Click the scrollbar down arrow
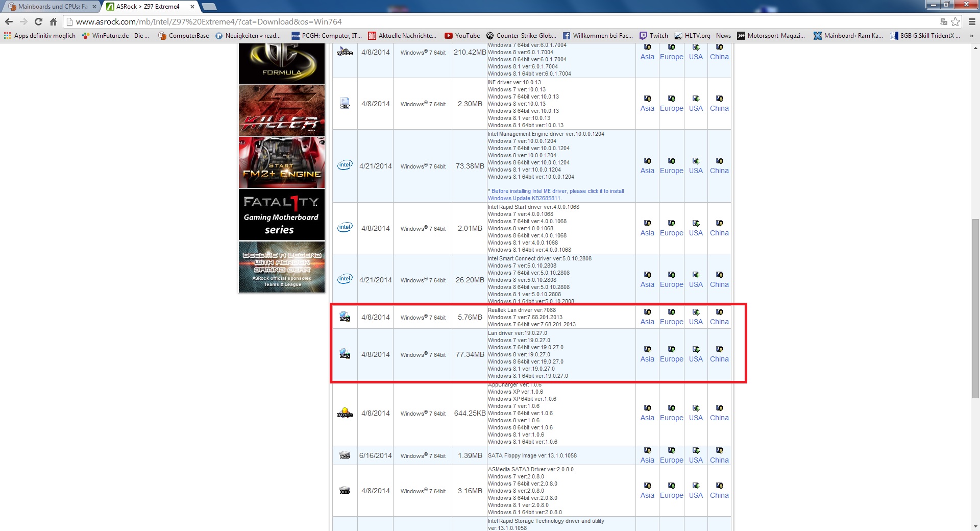980x531 pixels. tap(975, 526)
